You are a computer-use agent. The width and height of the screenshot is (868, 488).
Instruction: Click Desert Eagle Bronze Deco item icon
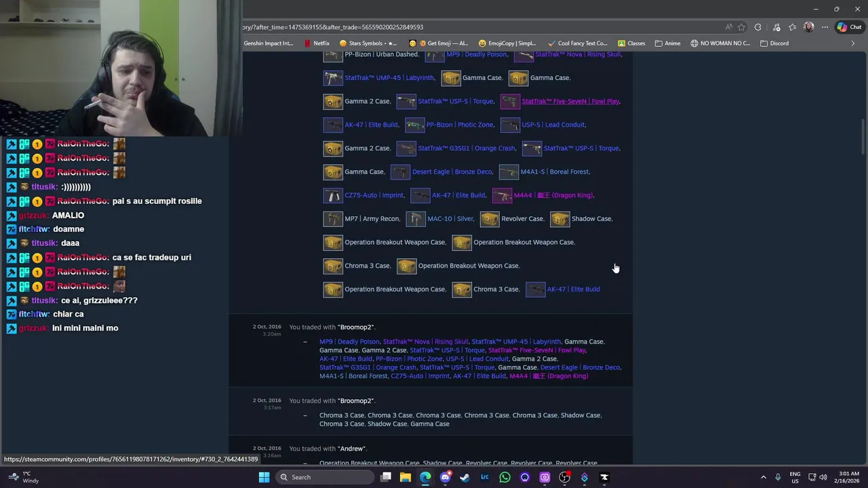(x=400, y=171)
